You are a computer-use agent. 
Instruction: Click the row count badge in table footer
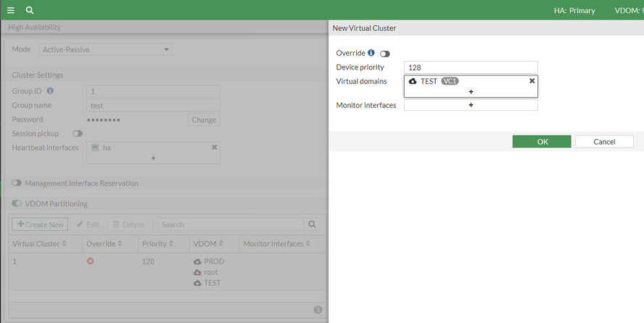point(318,310)
